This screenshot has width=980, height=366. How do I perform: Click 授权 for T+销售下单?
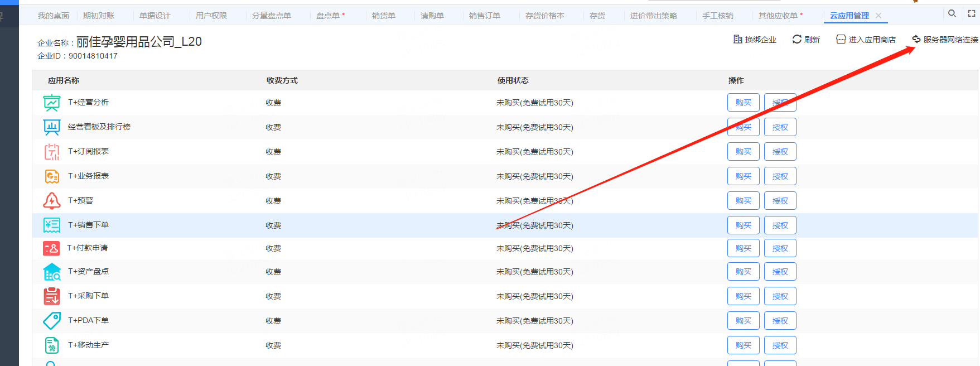(x=780, y=225)
